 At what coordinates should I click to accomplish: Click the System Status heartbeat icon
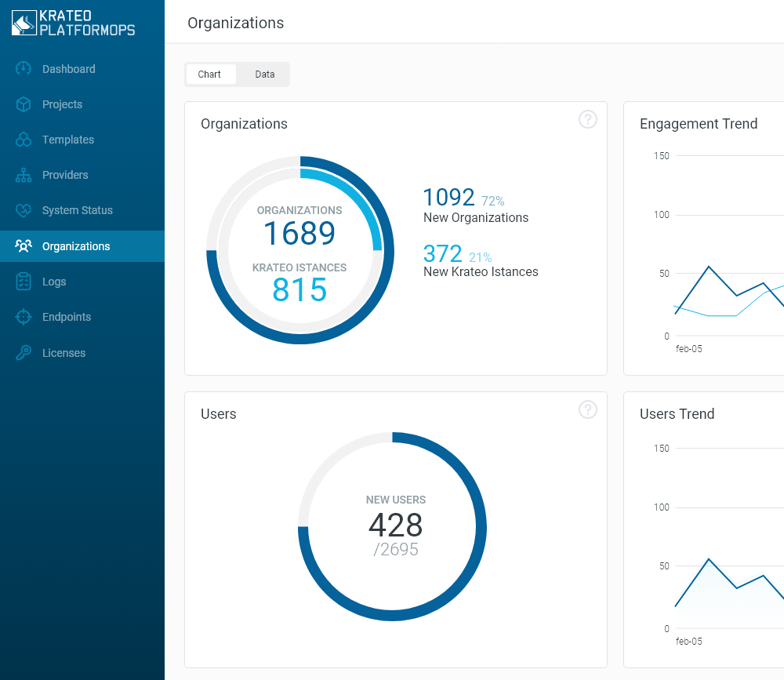tap(24, 210)
